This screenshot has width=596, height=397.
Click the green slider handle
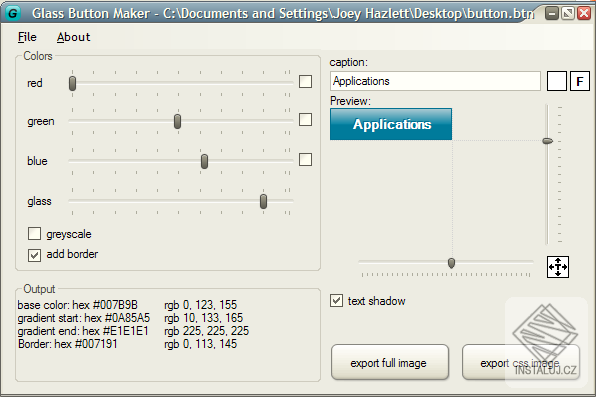(177, 122)
